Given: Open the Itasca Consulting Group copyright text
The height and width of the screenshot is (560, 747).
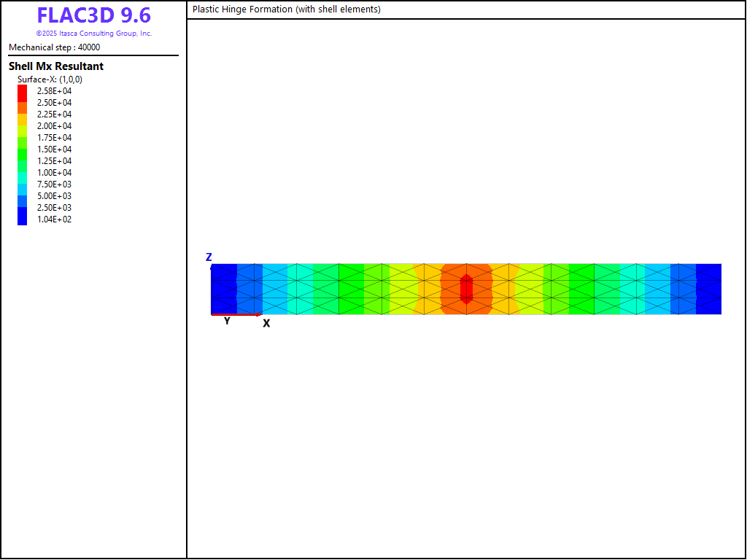Looking at the screenshot, I should tap(94, 34).
